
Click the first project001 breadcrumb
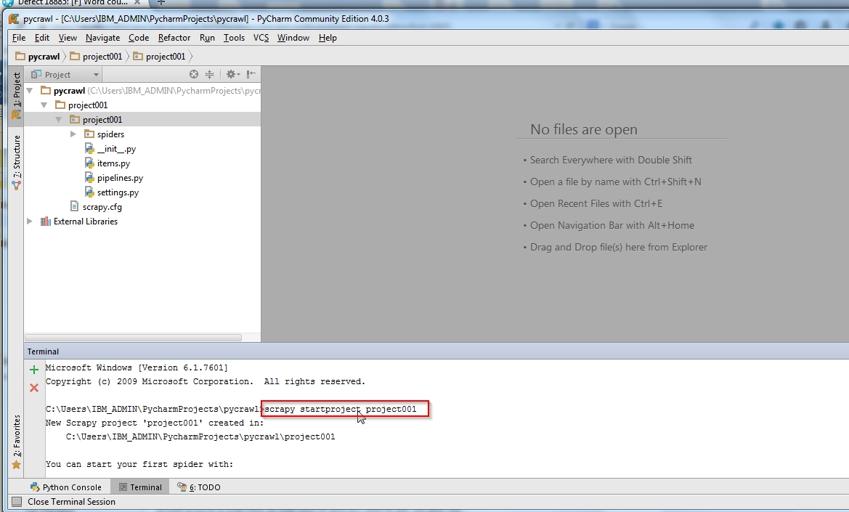(96, 56)
